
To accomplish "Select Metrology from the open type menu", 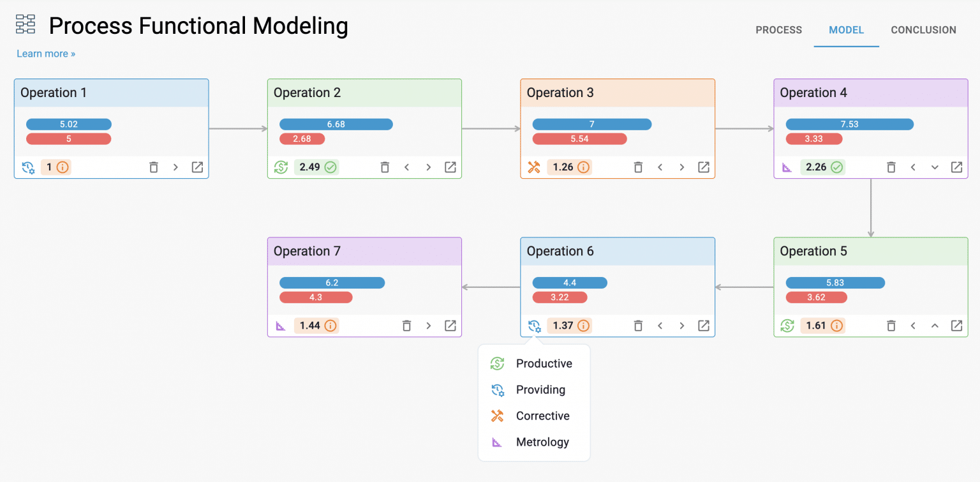I will point(542,442).
